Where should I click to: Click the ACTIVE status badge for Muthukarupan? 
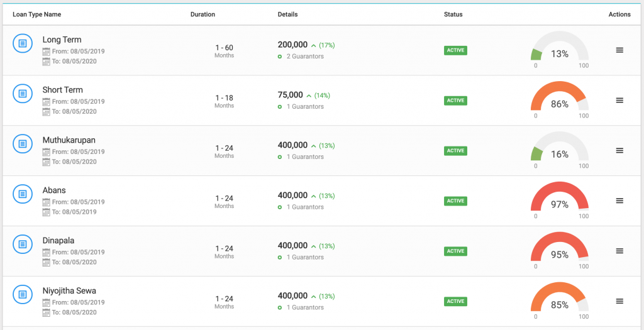pyautogui.click(x=455, y=151)
